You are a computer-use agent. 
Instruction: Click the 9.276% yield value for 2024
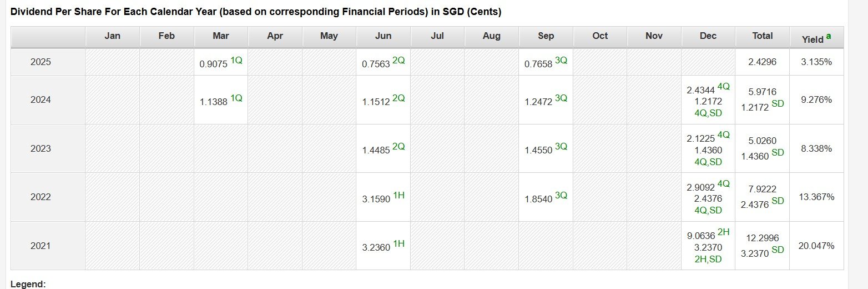816,100
